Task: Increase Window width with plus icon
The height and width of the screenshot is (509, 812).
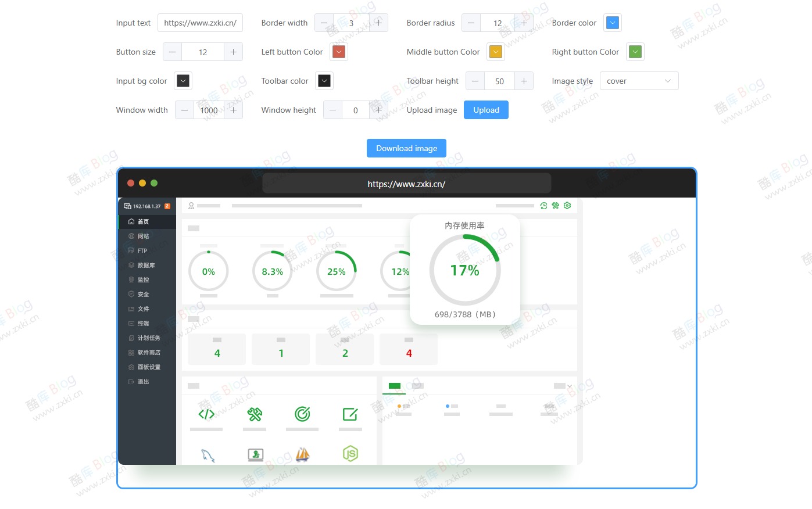Action: click(233, 110)
